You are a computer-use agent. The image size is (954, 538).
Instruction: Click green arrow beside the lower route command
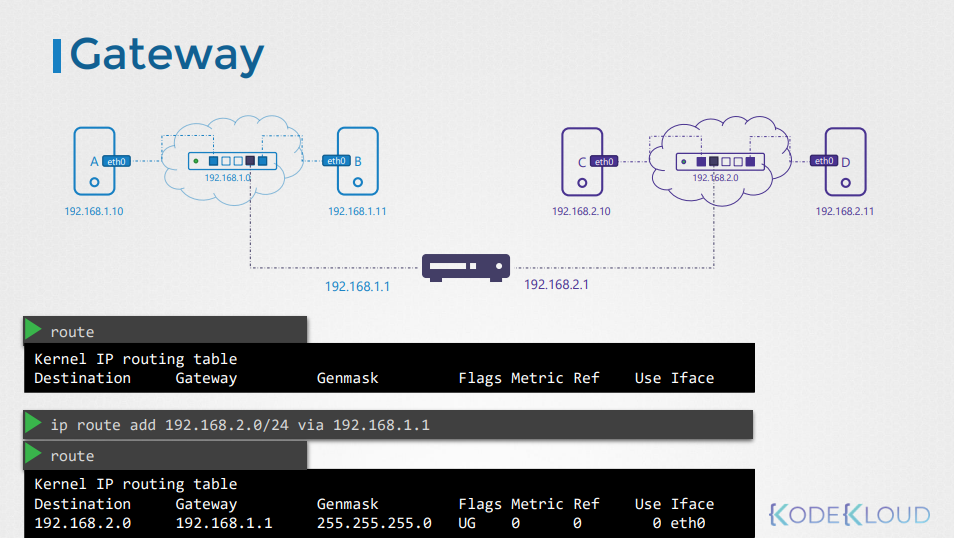click(35, 455)
